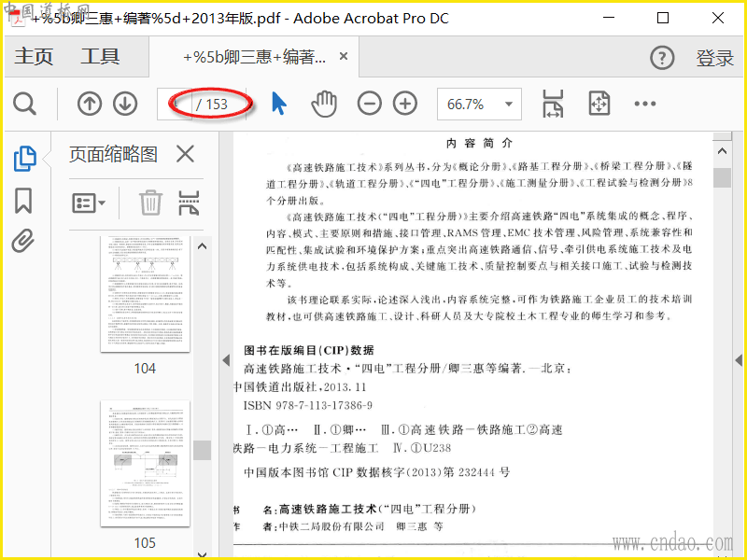Open thumbnail options menu dropdown

coord(89,203)
